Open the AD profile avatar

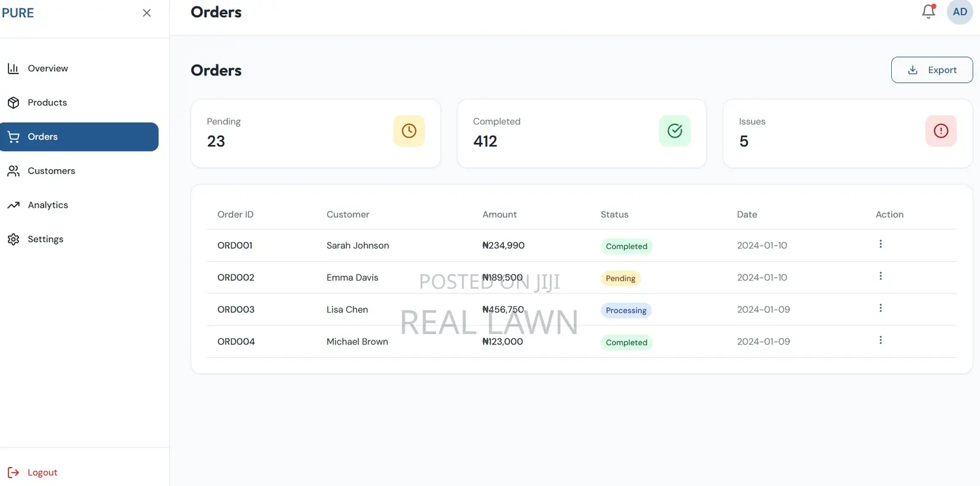point(960,12)
